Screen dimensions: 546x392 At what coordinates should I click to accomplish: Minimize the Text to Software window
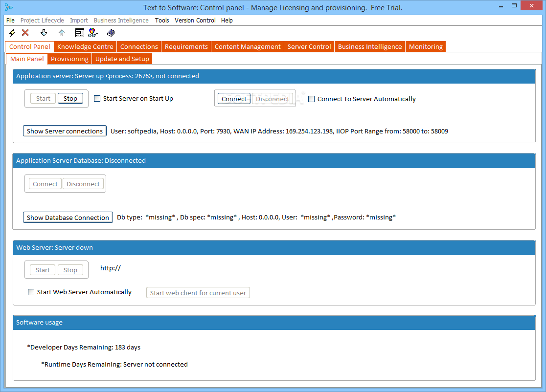point(500,6)
